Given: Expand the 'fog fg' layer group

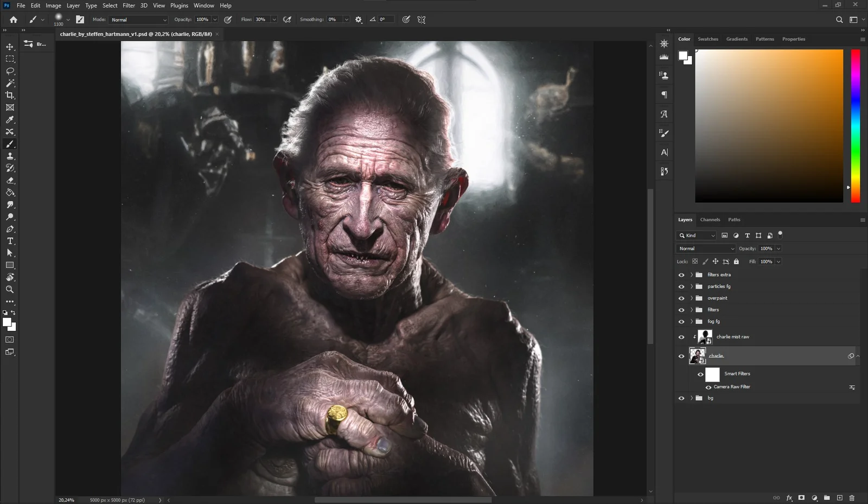Looking at the screenshot, I should tap(691, 321).
